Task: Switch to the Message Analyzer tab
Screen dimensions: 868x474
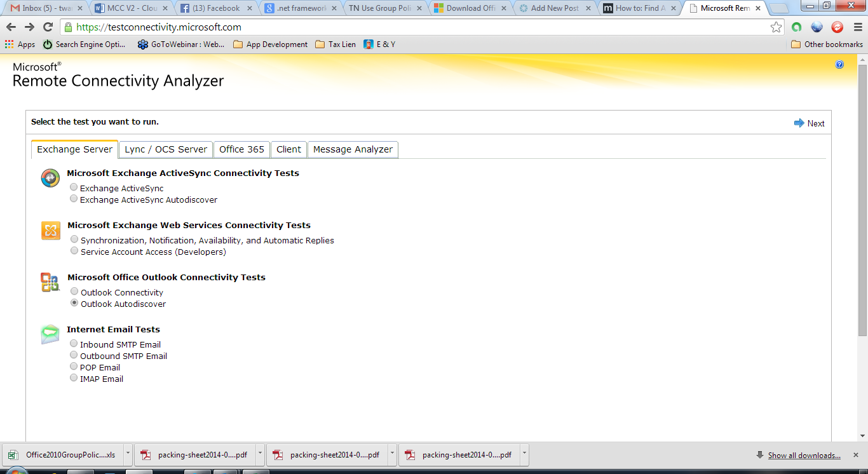Action: (x=353, y=149)
